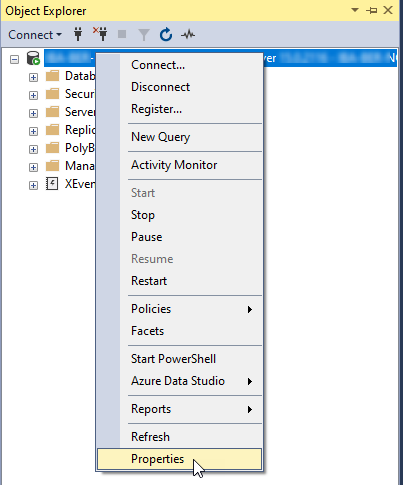Click the Filter funnel icon
Viewport: 403px width, 485px height.
point(144,35)
